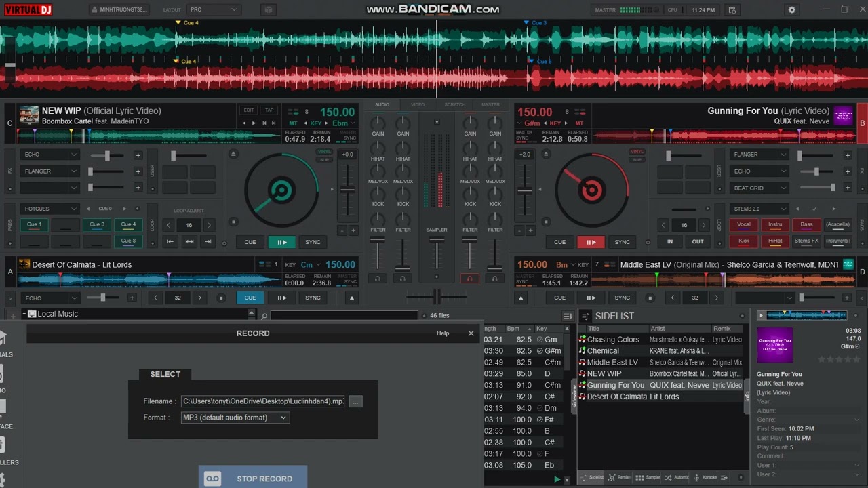Click the up-arrow expand icon on deck A
The image size is (868, 488).
click(x=351, y=298)
